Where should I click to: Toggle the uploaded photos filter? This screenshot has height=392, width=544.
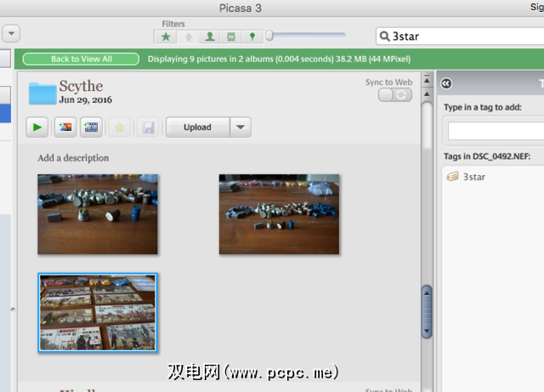coord(188,37)
